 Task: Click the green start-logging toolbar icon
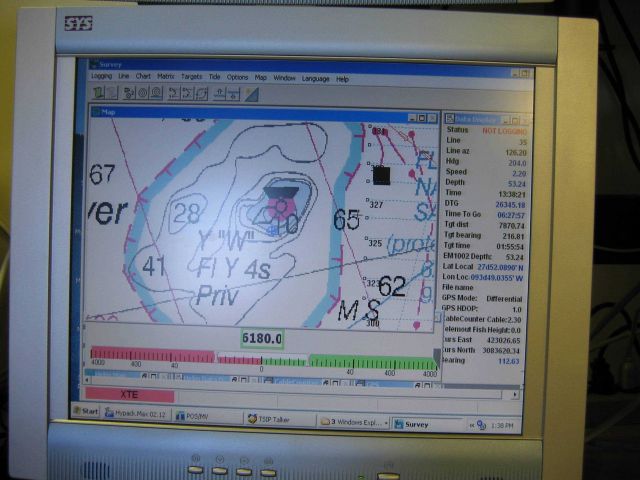(98, 93)
